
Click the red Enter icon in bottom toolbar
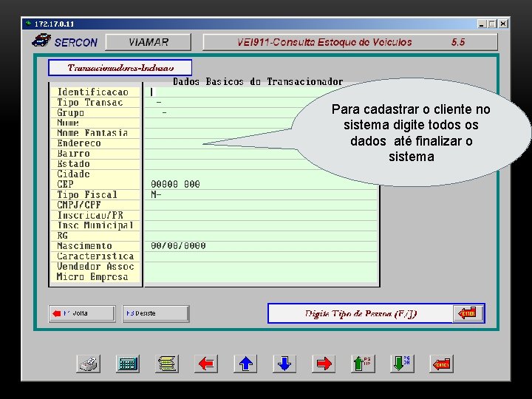[x=441, y=364]
